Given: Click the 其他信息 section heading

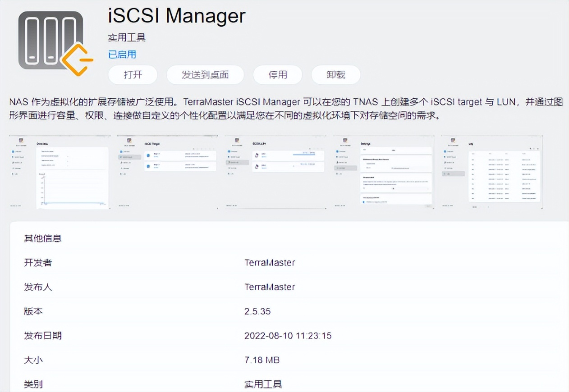Looking at the screenshot, I should point(42,238).
